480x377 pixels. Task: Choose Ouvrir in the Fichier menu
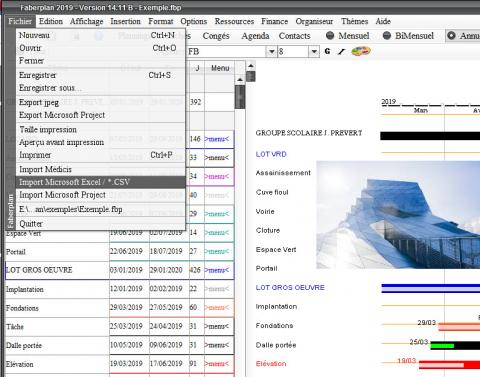(x=100, y=48)
